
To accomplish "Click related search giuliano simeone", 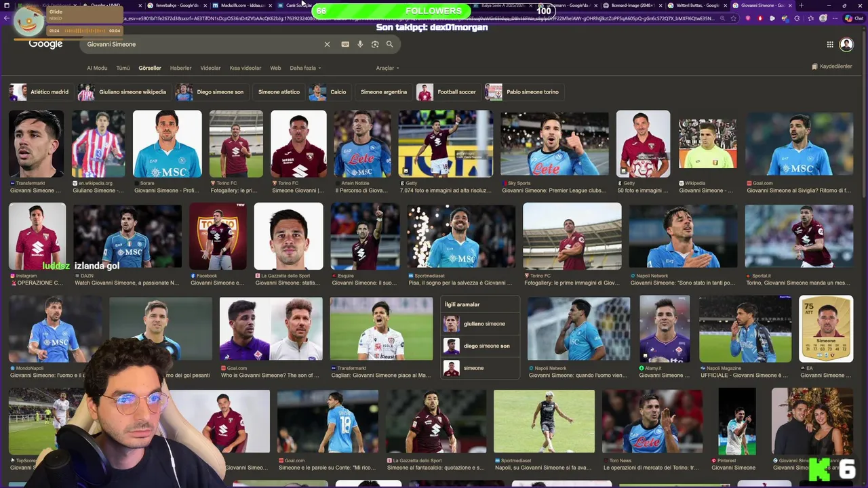I will (480, 324).
